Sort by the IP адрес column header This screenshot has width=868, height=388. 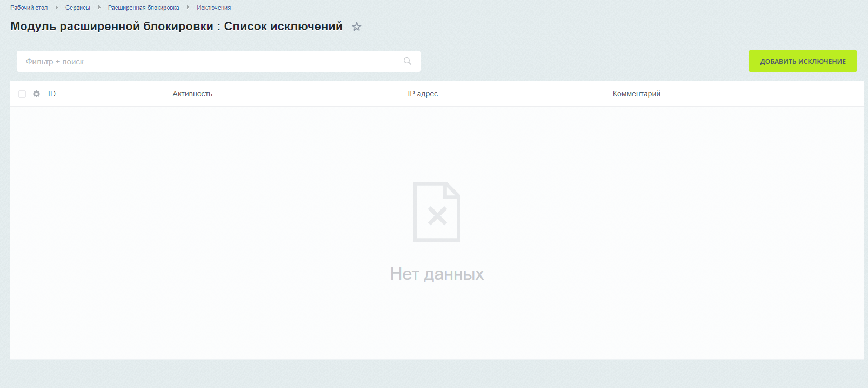coord(423,94)
